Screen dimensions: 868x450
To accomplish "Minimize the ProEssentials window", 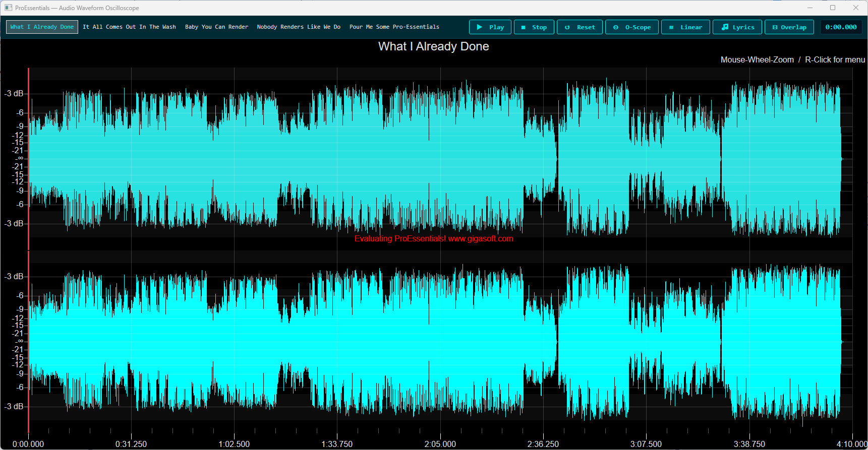I will pos(810,8).
